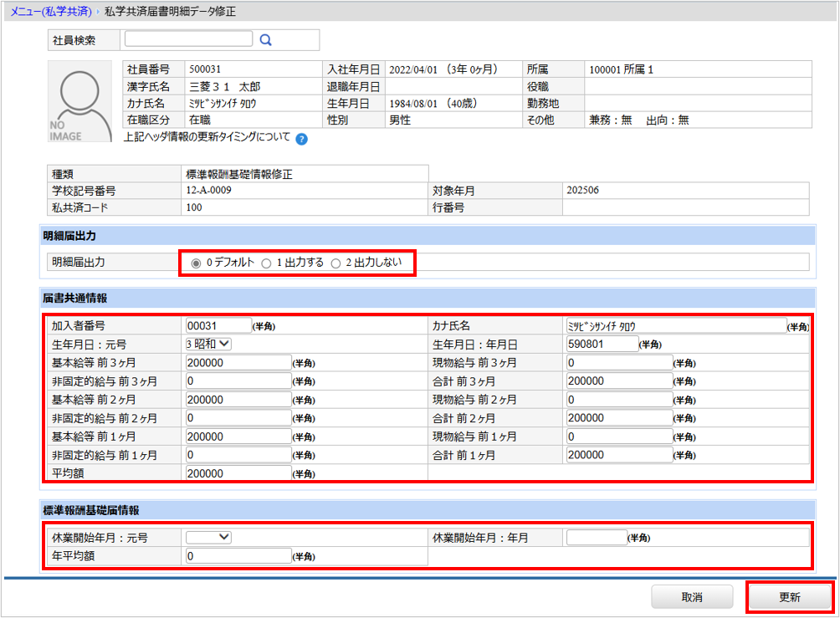Select the 0 デフォルト radio option
840x618 pixels.
point(196,263)
